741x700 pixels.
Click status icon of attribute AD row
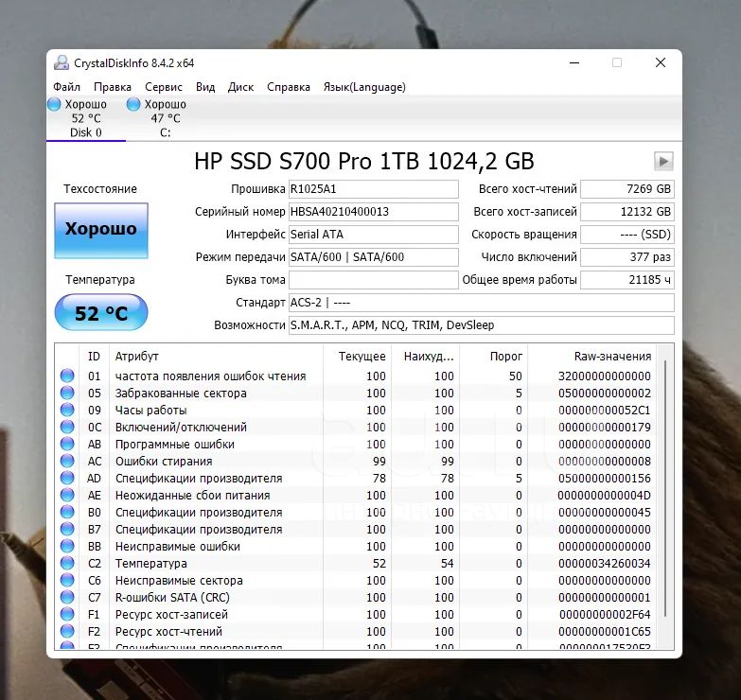[67, 478]
